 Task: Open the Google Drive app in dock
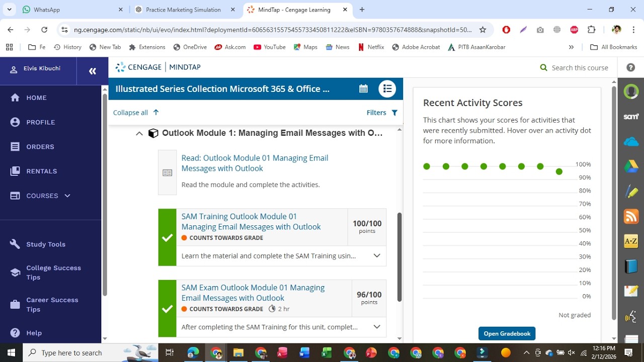click(x=631, y=166)
